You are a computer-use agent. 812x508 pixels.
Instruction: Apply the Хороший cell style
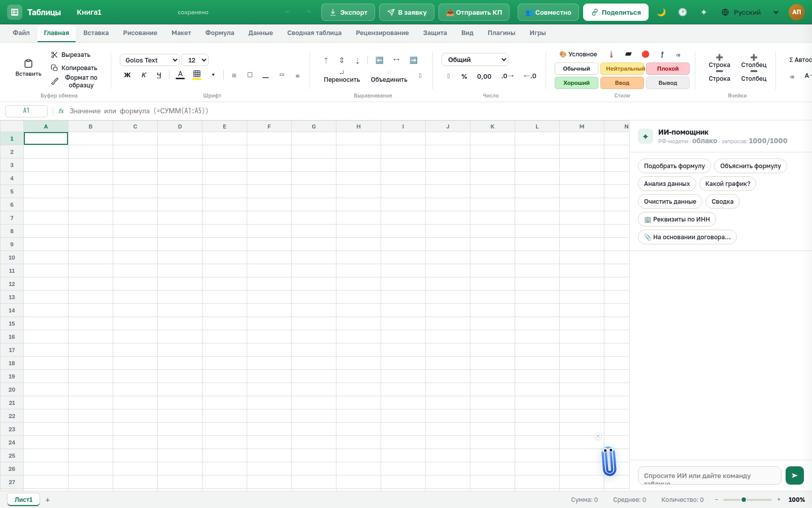tap(577, 83)
